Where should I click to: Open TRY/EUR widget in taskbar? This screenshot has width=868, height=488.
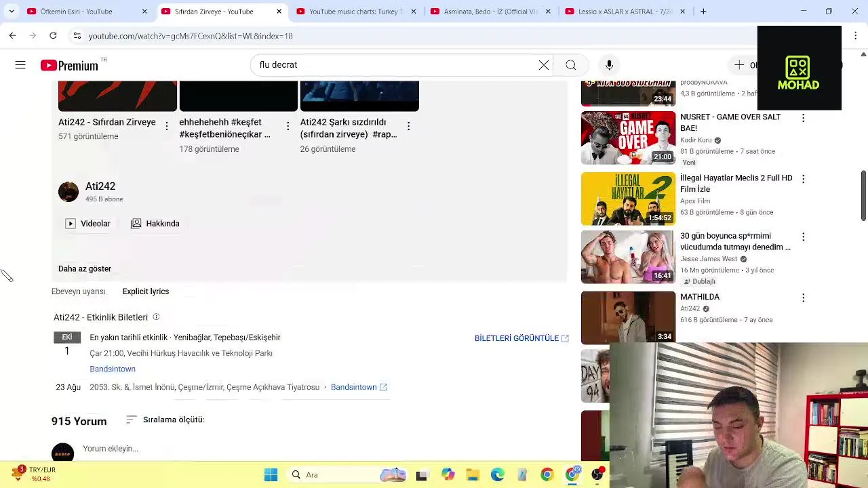[33, 474]
